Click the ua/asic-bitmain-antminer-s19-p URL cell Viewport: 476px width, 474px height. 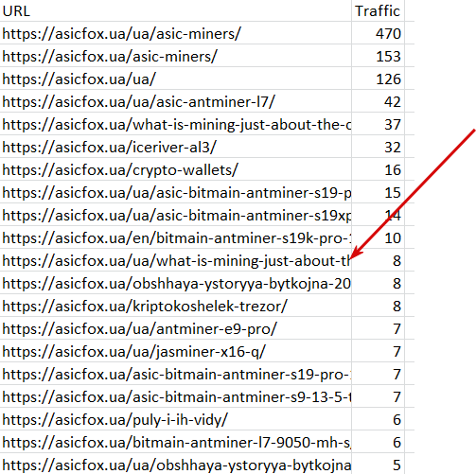176,192
